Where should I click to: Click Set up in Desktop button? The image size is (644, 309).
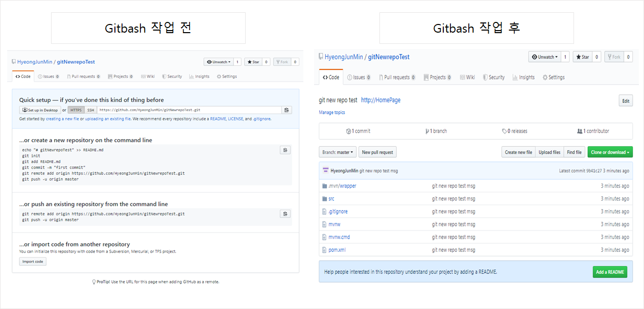pos(40,110)
